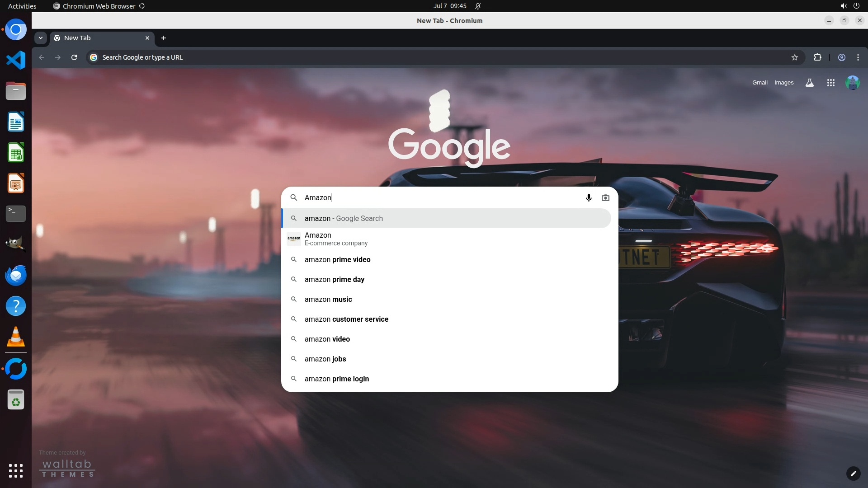Open search by image camera icon

[x=605, y=198]
